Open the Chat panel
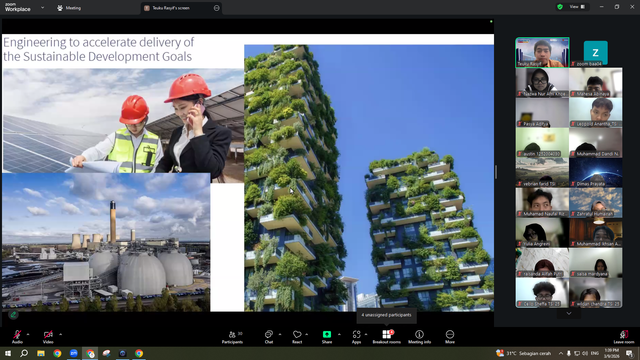 tap(269, 337)
